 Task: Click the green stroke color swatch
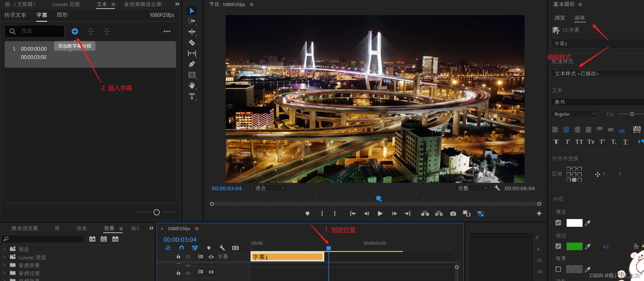pyautogui.click(x=574, y=246)
